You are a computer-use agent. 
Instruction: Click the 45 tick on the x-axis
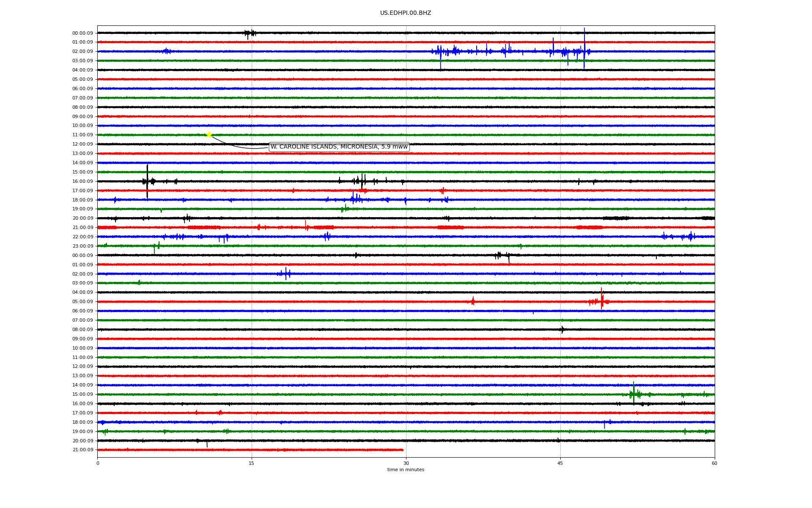tap(560, 463)
